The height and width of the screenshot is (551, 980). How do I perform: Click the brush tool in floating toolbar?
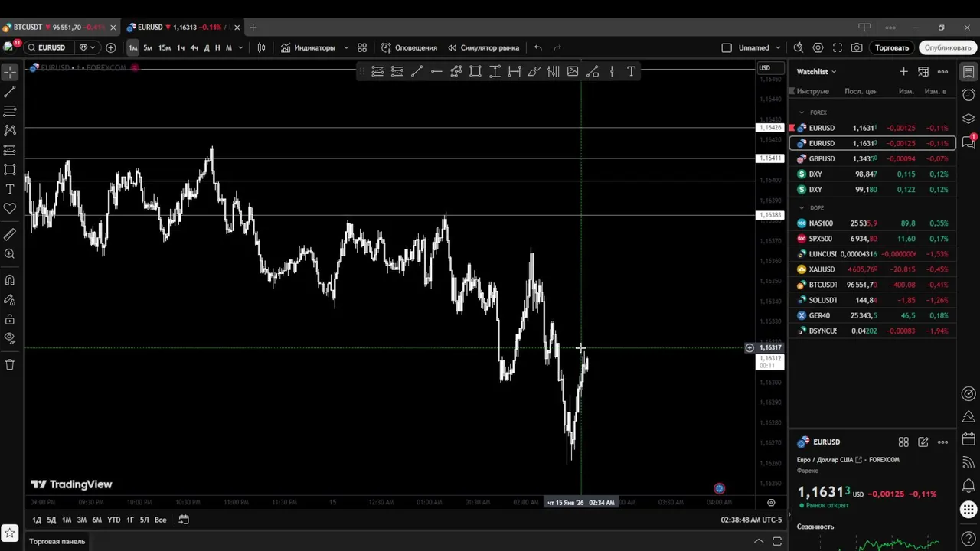point(534,71)
